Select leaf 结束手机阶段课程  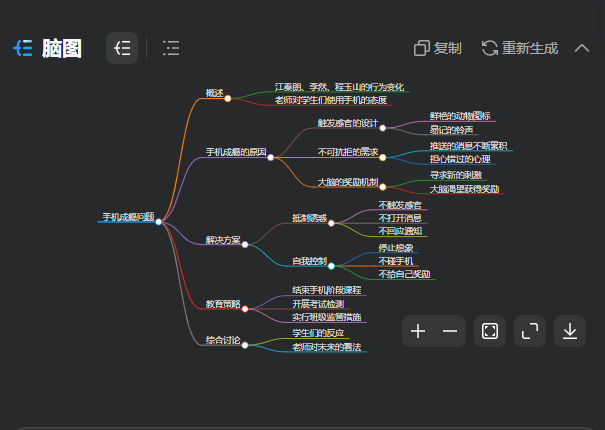pyautogui.click(x=326, y=290)
